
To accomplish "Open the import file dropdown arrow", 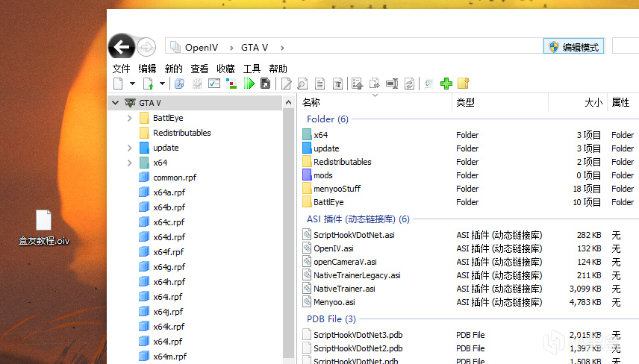I will (162, 84).
